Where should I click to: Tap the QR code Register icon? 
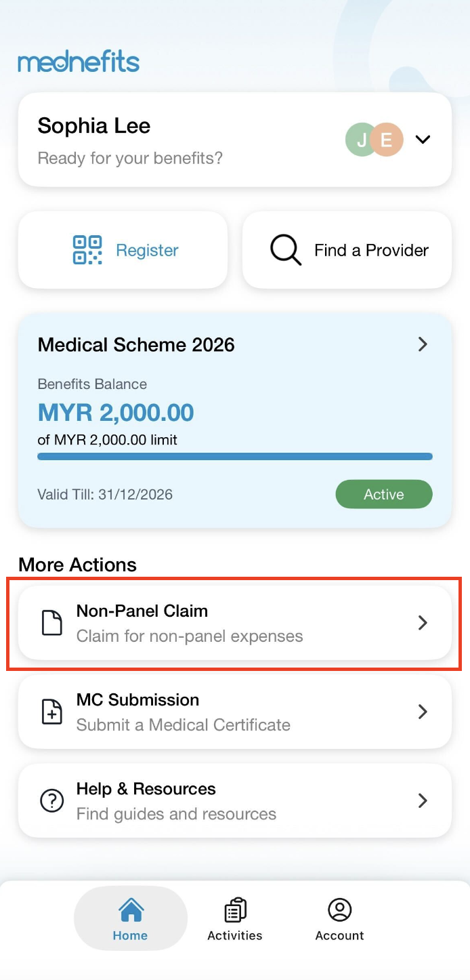[87, 250]
